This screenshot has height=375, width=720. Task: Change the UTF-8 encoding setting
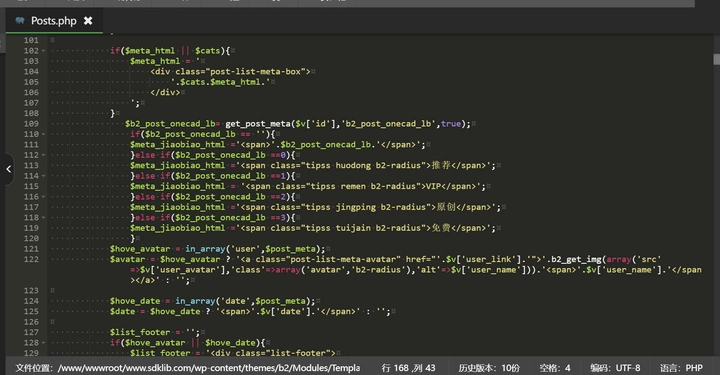pos(615,368)
